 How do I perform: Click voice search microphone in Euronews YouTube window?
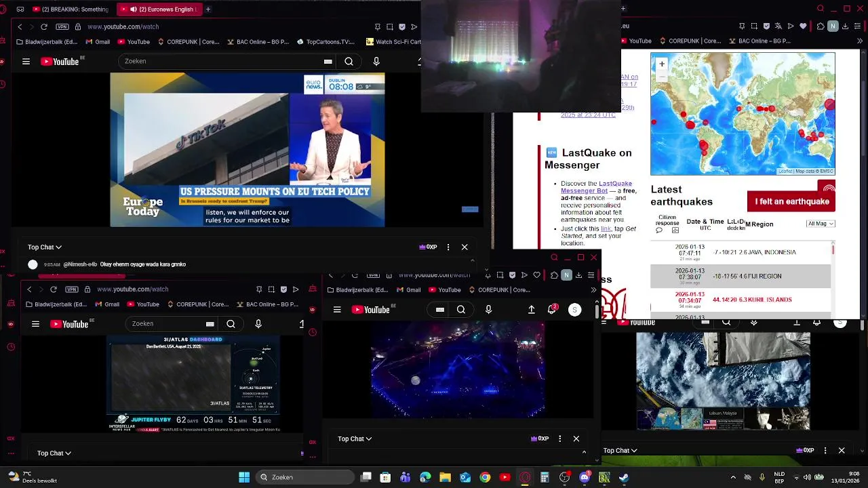(376, 61)
